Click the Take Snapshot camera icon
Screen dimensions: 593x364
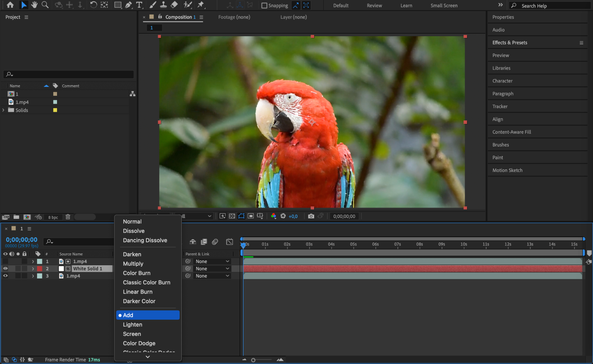pyautogui.click(x=311, y=216)
